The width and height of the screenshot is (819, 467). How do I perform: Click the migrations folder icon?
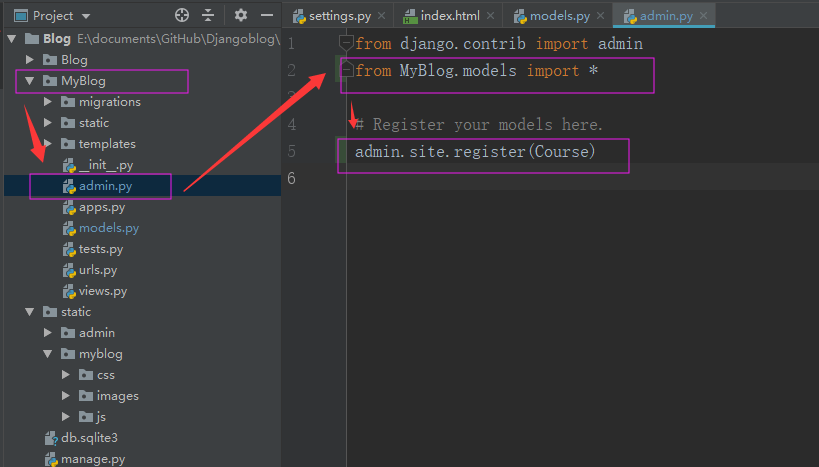68,101
